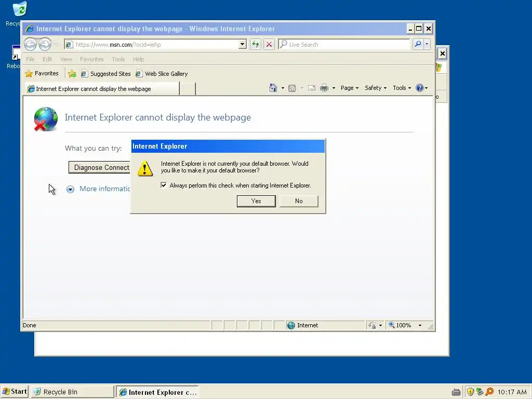Click the orange magnifier tray icon

(x=489, y=392)
